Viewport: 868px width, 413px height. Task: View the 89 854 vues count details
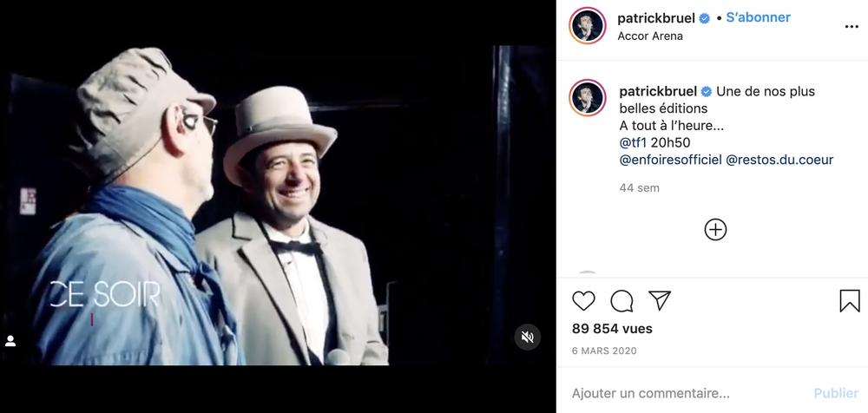click(x=612, y=329)
